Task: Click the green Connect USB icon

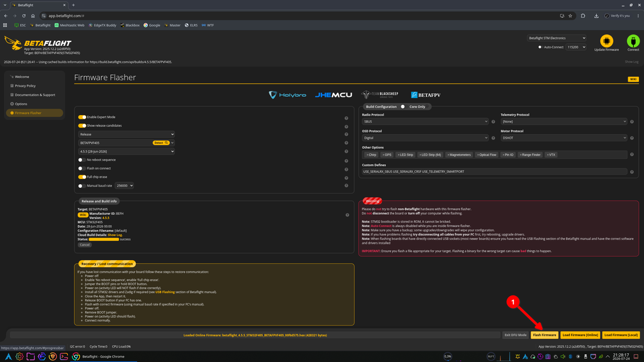Action: [x=633, y=41]
